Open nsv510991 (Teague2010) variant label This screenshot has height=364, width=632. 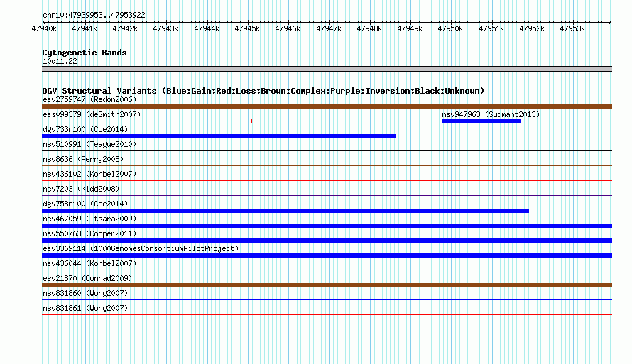click(x=89, y=144)
